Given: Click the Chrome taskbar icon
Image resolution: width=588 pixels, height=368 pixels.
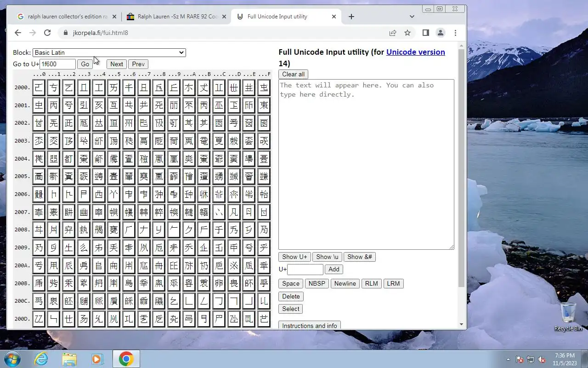Looking at the screenshot, I should [126, 359].
